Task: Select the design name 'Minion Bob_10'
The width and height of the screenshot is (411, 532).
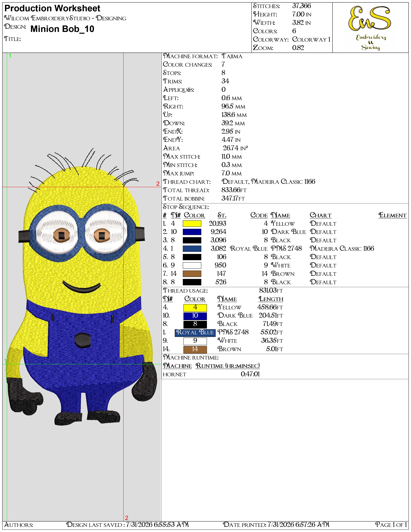Action: tap(62, 29)
